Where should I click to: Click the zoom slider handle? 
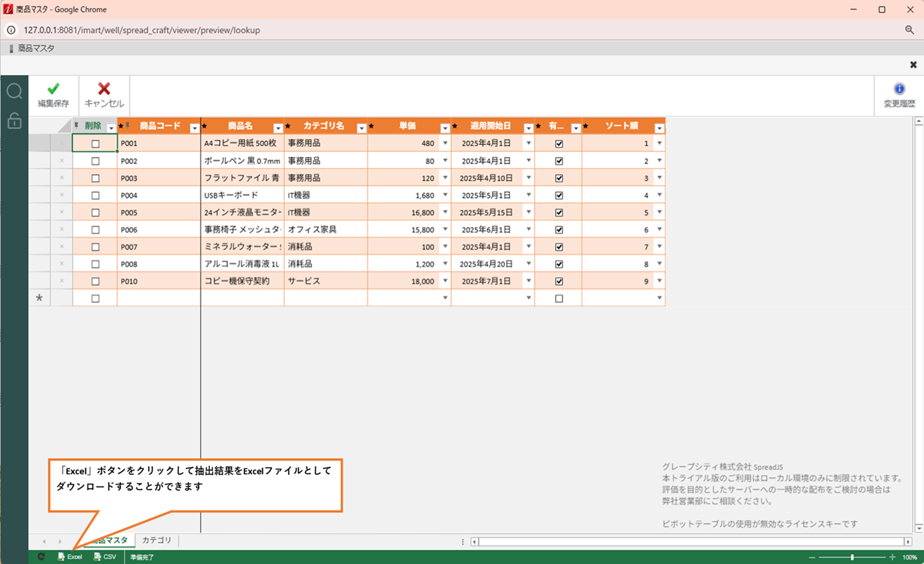(x=852, y=557)
